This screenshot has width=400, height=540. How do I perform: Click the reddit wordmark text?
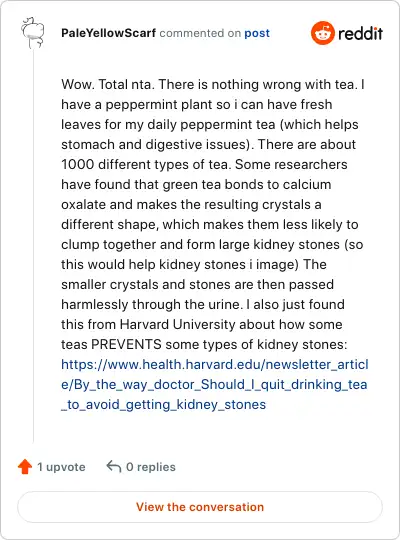pyautogui.click(x=360, y=33)
